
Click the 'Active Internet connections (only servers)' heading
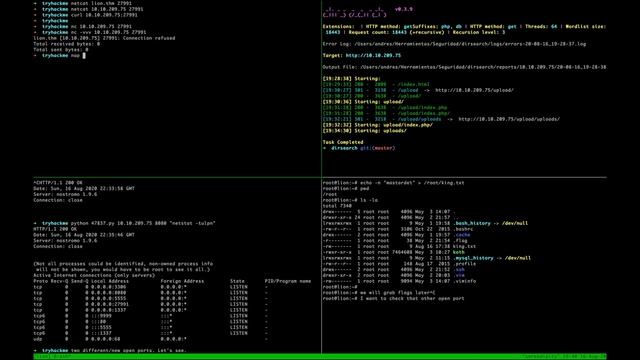[x=94, y=275]
